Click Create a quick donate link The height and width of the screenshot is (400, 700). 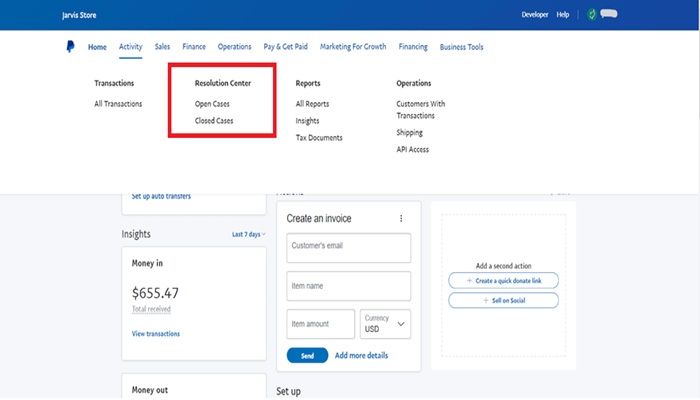[503, 281]
